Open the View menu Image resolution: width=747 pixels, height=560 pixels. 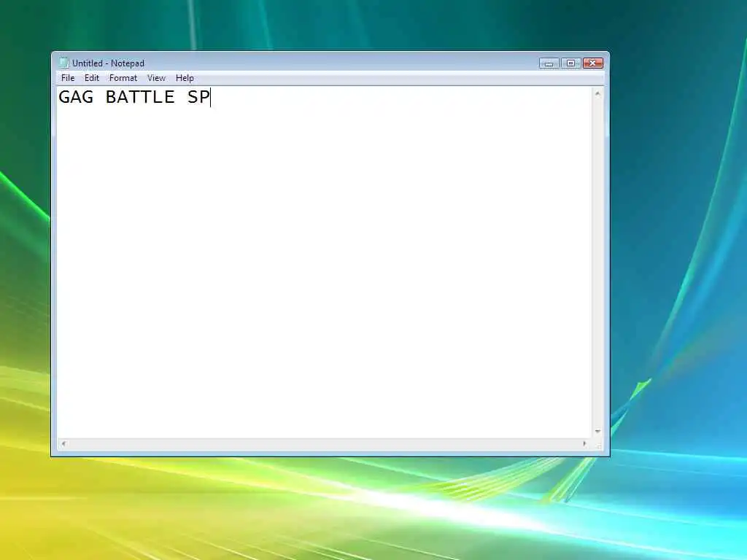click(156, 78)
